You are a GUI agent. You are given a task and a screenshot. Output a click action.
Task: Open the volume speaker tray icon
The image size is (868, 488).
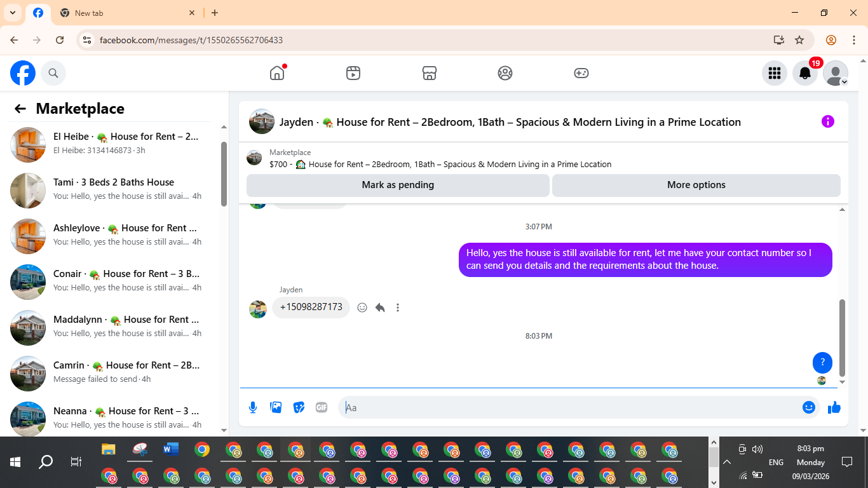[757, 449]
